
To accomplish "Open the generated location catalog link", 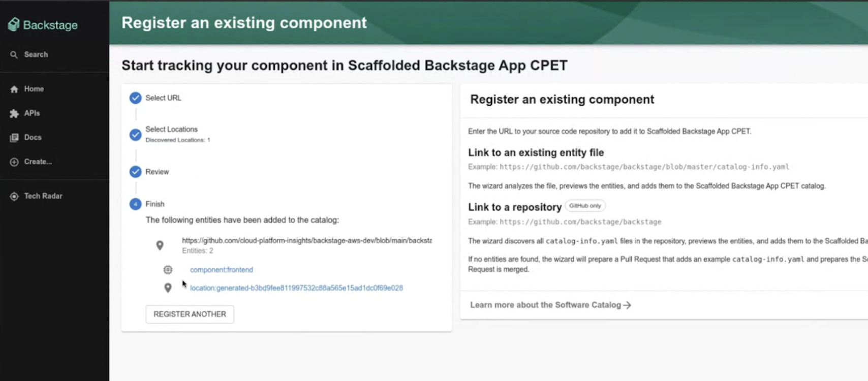I will tap(296, 288).
